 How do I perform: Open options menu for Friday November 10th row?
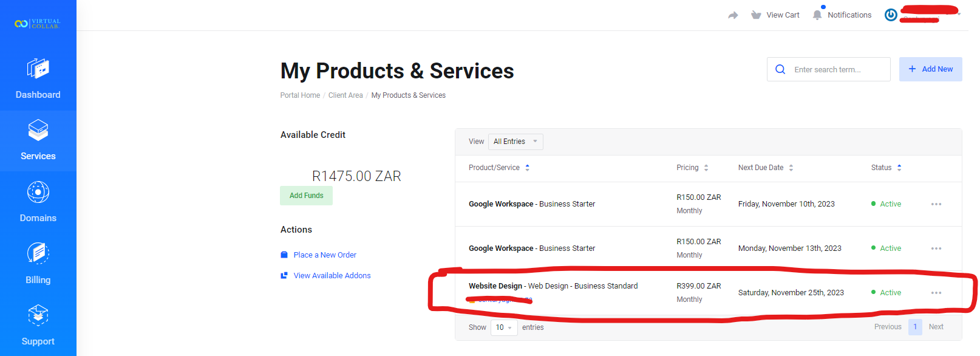(936, 204)
